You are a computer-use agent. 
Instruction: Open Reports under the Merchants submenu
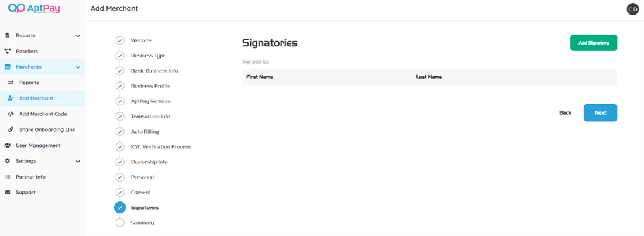pyautogui.click(x=29, y=83)
